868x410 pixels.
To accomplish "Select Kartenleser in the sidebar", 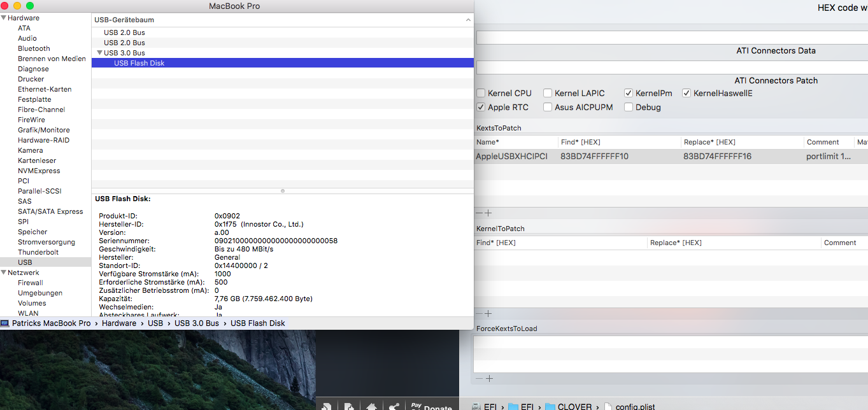I will coord(37,160).
